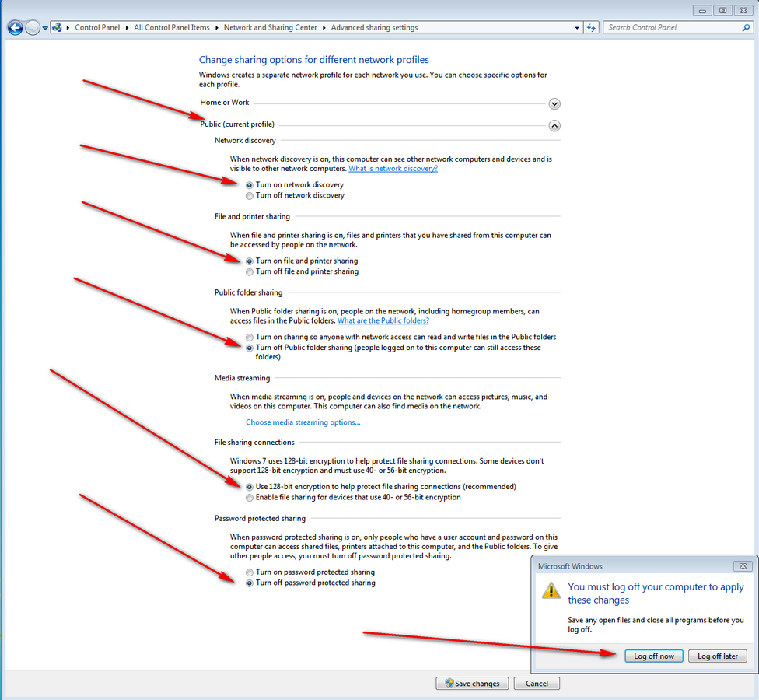Click 'Public (current profile)' label
759x700 pixels.
pyautogui.click(x=237, y=124)
